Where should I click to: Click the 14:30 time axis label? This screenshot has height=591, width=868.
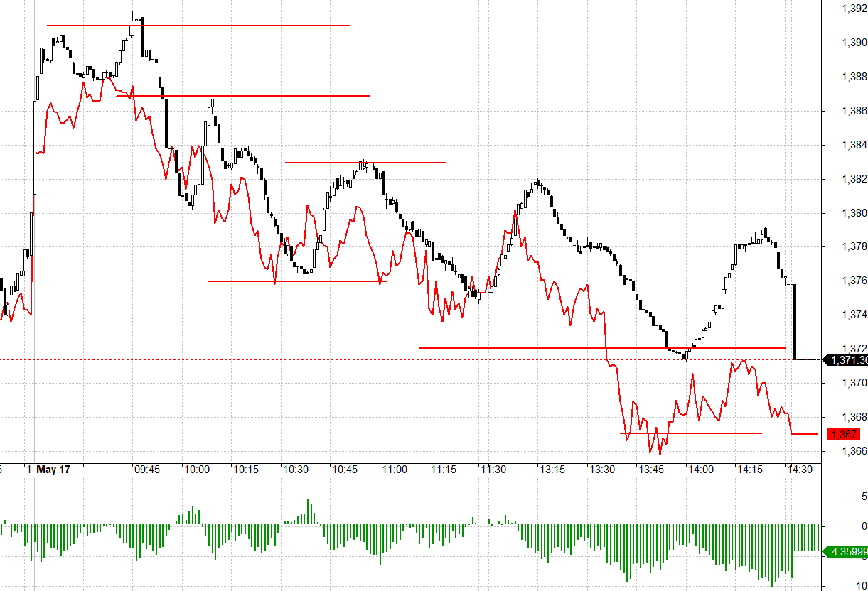click(800, 470)
